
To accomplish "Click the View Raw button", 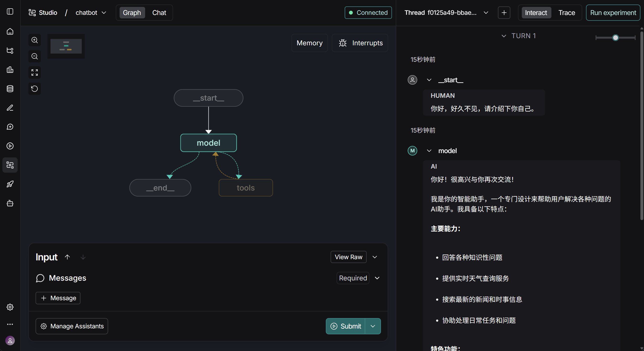I will (348, 257).
